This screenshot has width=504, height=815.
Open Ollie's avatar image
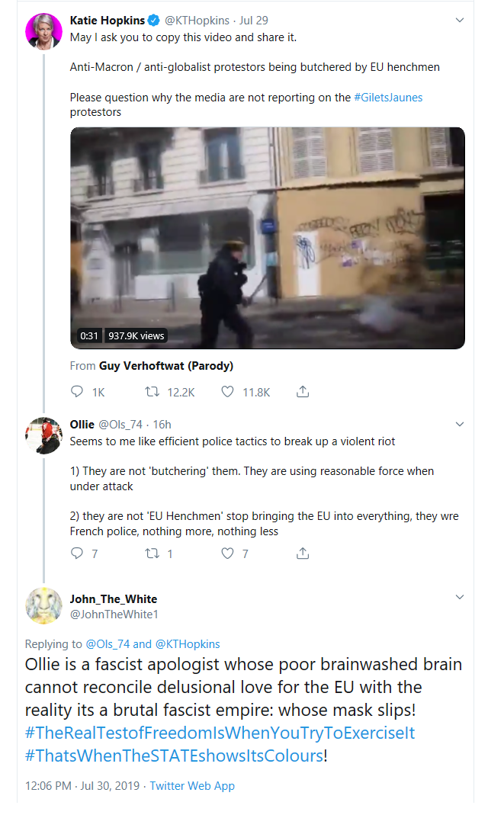(43, 435)
